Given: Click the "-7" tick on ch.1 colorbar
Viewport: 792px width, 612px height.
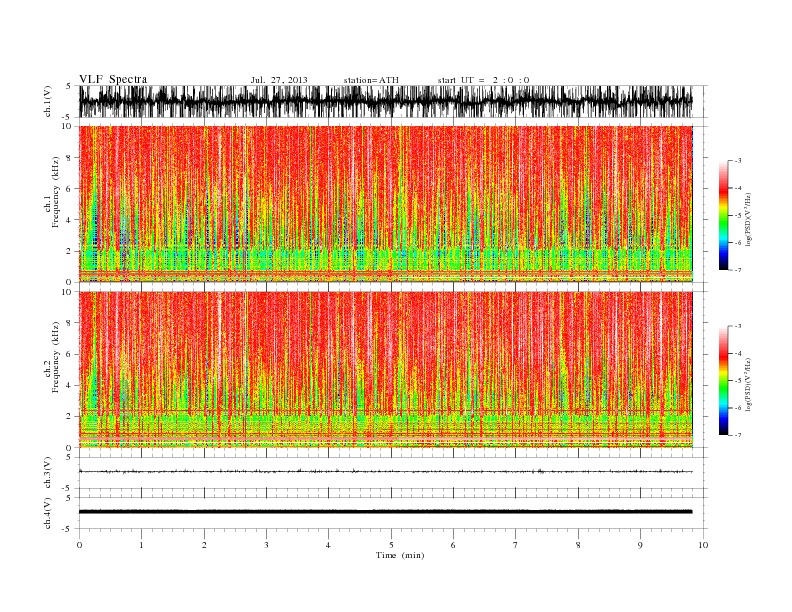Looking at the screenshot, I should [x=738, y=270].
